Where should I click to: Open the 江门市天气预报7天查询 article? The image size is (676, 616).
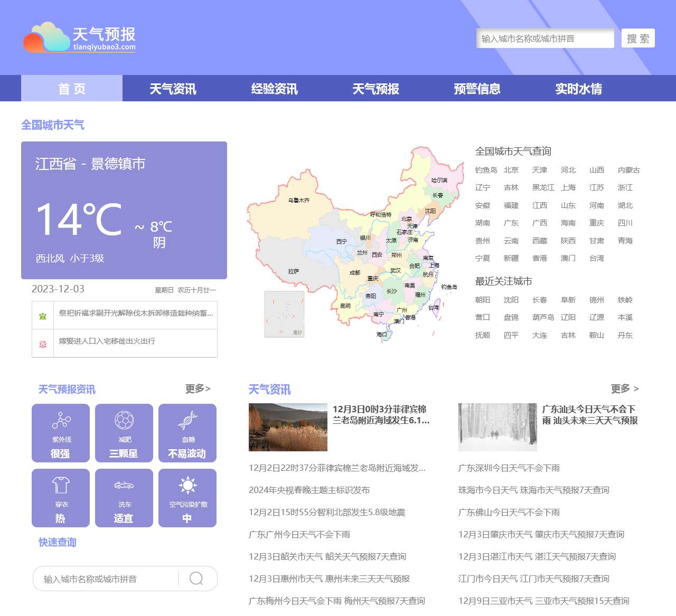click(534, 579)
